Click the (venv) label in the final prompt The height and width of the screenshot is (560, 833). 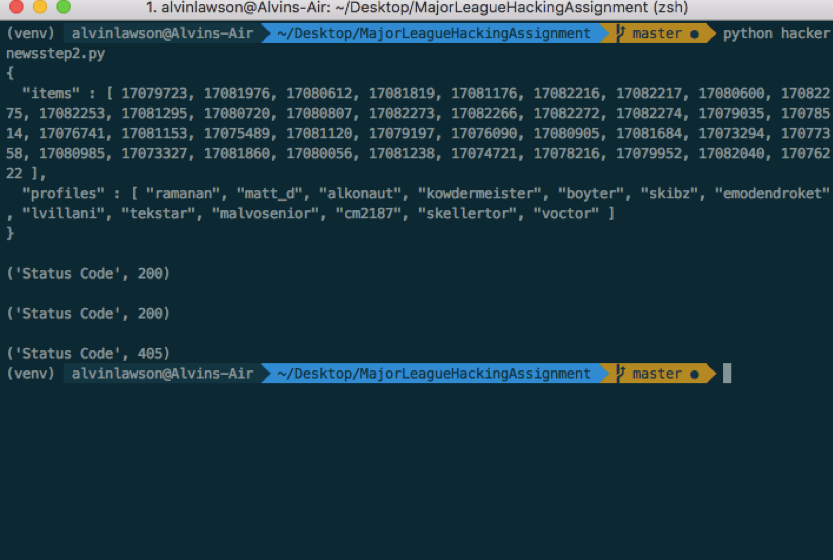pos(30,374)
